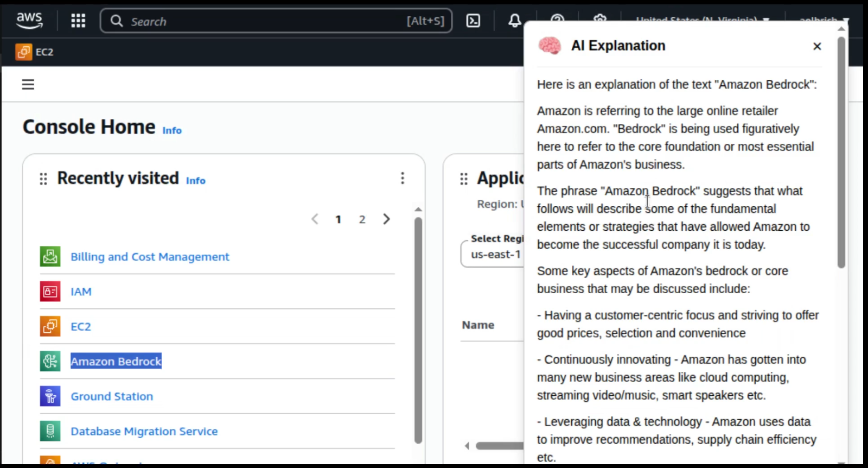The width and height of the screenshot is (868, 468).
Task: Click the Applications widget title
Action: click(500, 178)
